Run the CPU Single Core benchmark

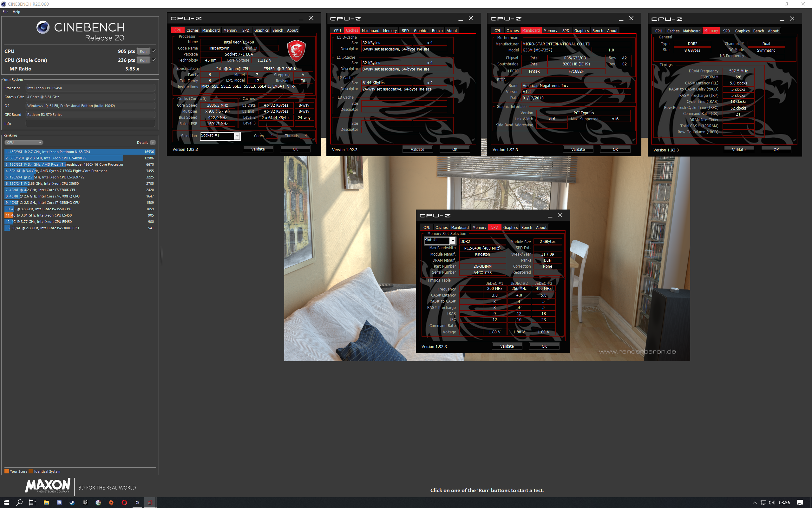[x=143, y=60]
